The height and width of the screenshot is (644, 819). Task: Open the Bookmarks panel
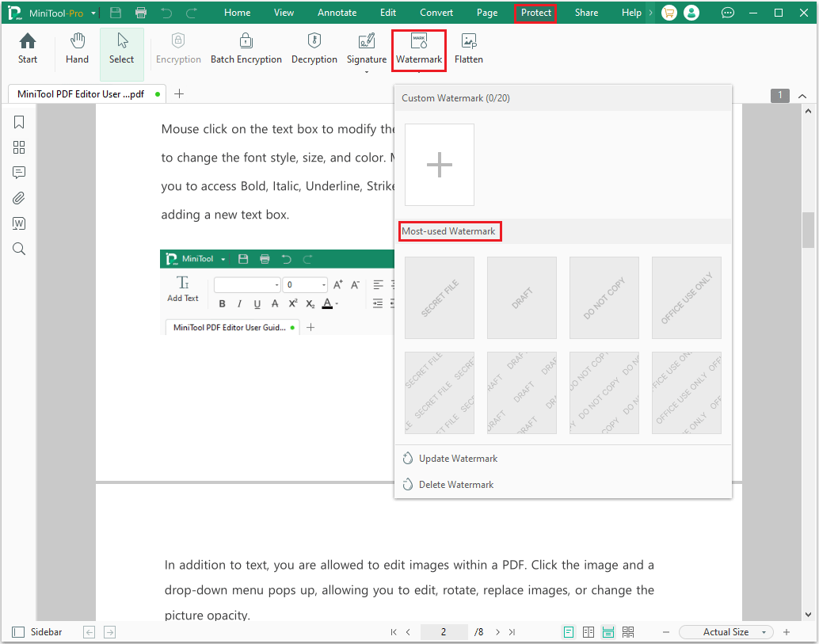[19, 122]
